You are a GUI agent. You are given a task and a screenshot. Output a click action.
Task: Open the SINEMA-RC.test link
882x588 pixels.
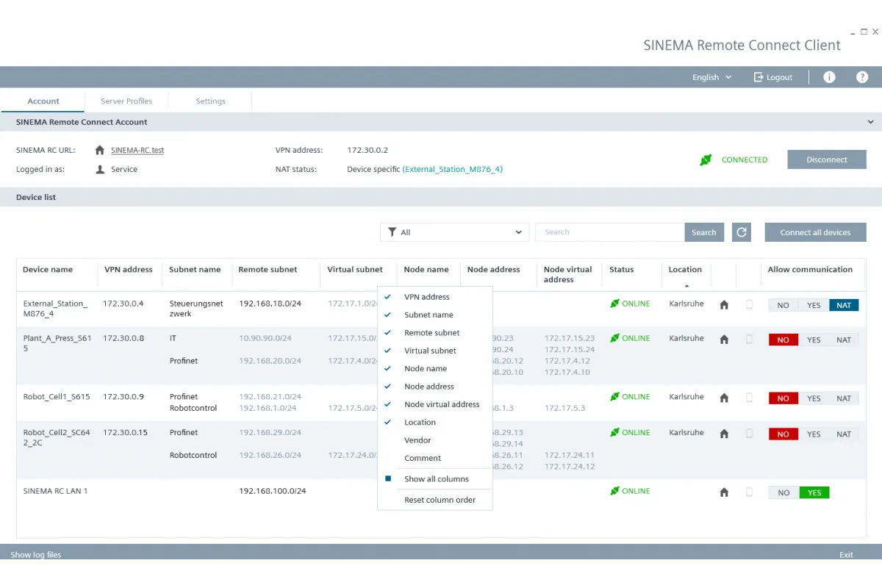[x=137, y=150]
